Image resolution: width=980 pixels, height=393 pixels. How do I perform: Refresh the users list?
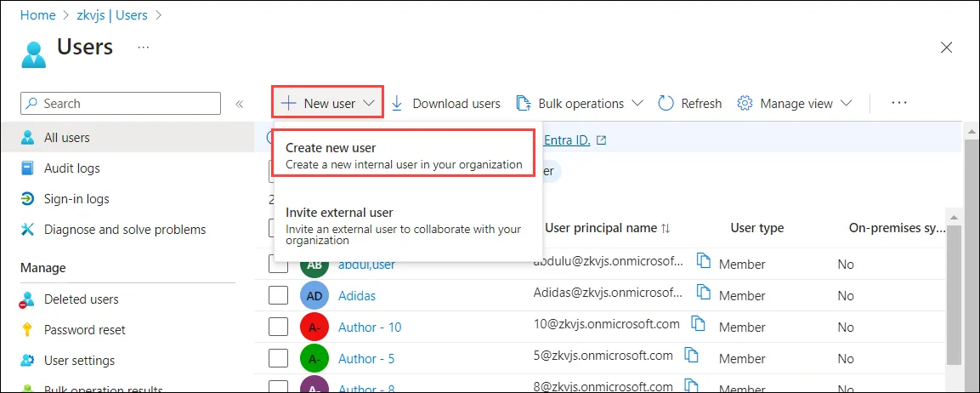690,103
